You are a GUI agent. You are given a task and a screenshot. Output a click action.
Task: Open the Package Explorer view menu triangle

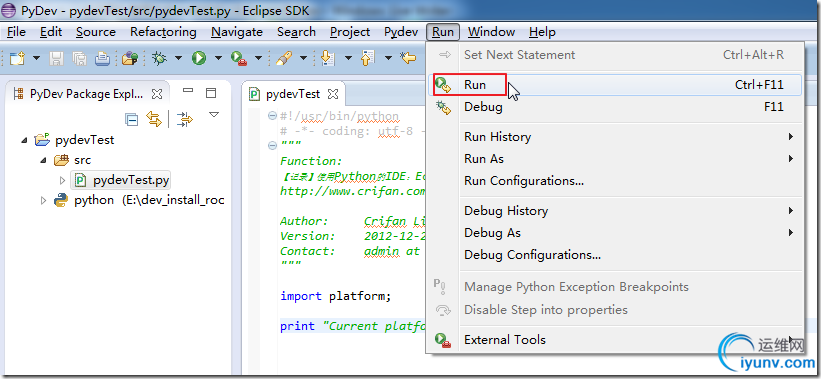click(214, 115)
